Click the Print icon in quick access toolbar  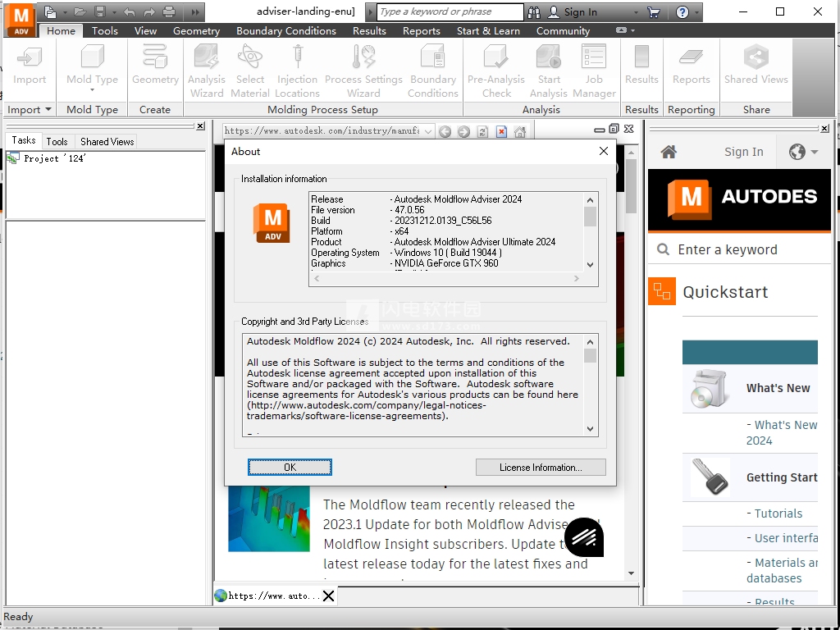click(169, 11)
